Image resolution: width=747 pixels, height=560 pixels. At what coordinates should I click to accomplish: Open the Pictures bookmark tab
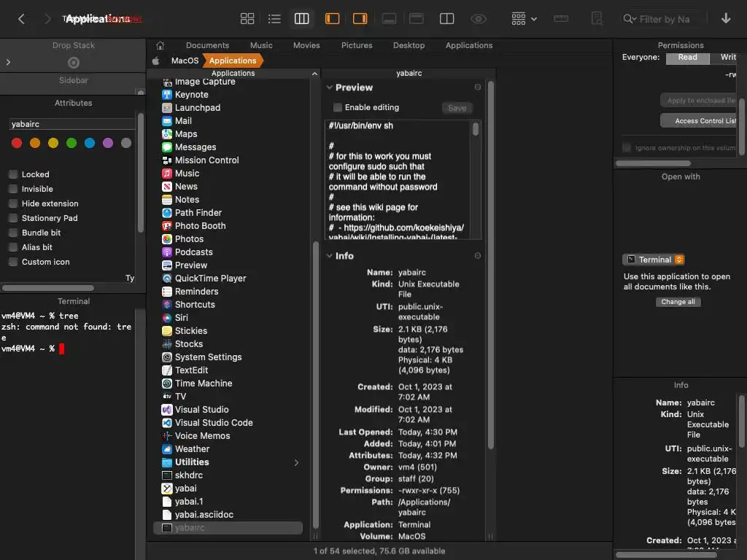click(x=357, y=46)
